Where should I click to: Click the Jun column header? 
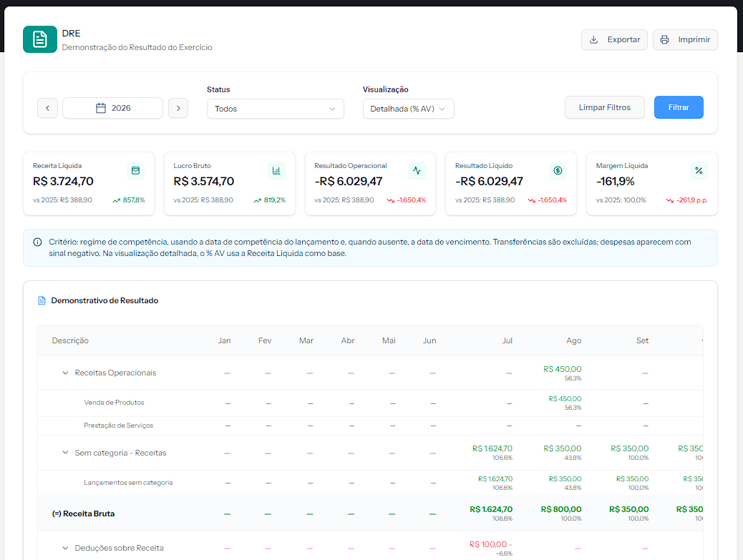click(x=429, y=341)
